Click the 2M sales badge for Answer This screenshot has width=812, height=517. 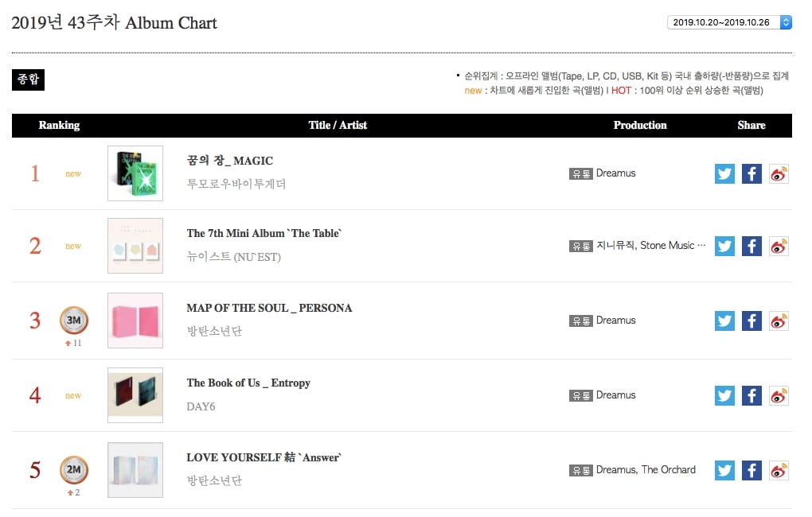tap(73, 470)
